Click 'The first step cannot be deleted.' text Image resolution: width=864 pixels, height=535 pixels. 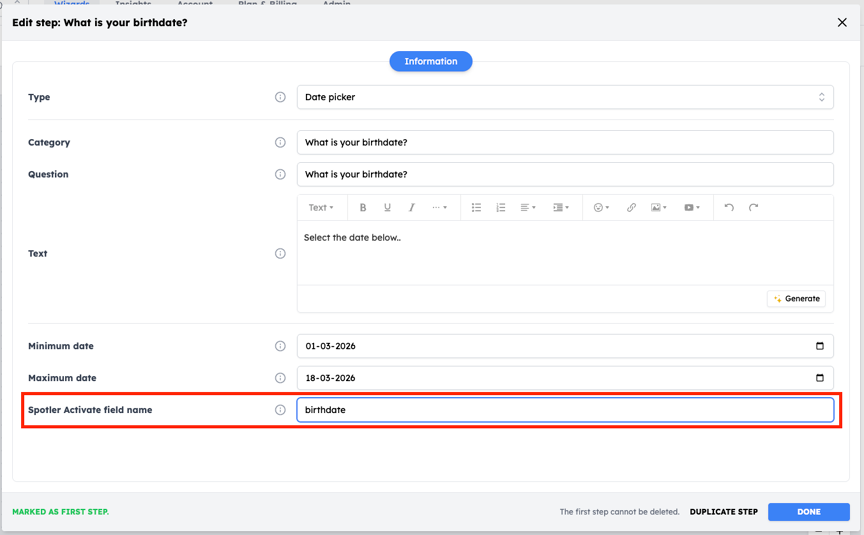click(x=619, y=512)
